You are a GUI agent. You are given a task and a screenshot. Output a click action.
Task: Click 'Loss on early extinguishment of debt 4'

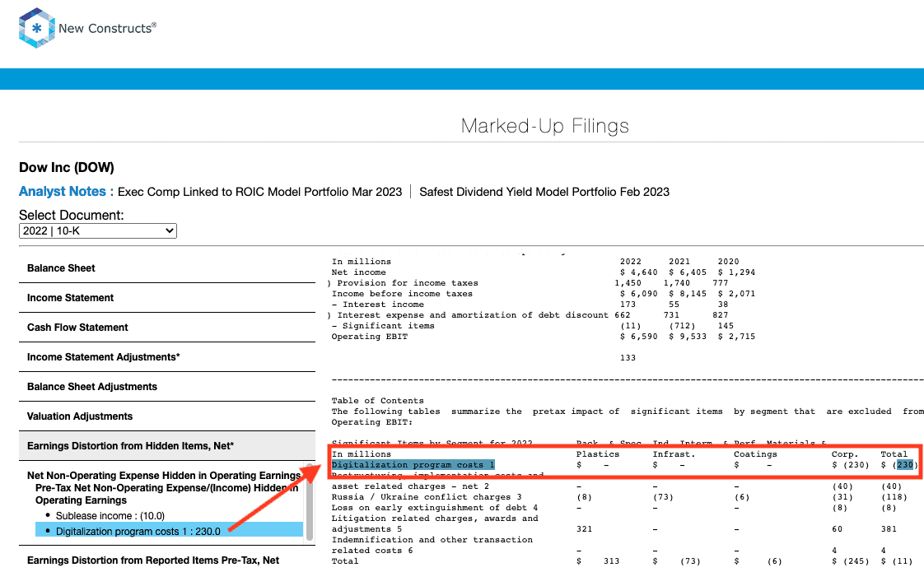point(435,507)
